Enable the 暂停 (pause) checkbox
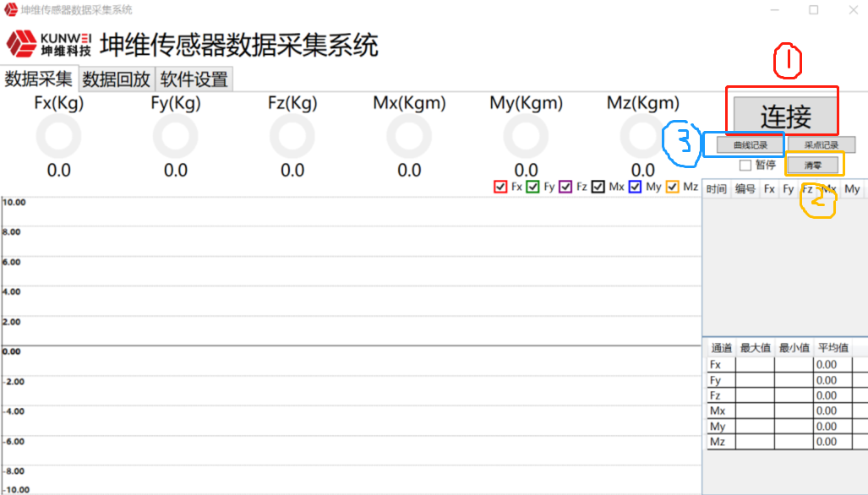 click(x=745, y=165)
